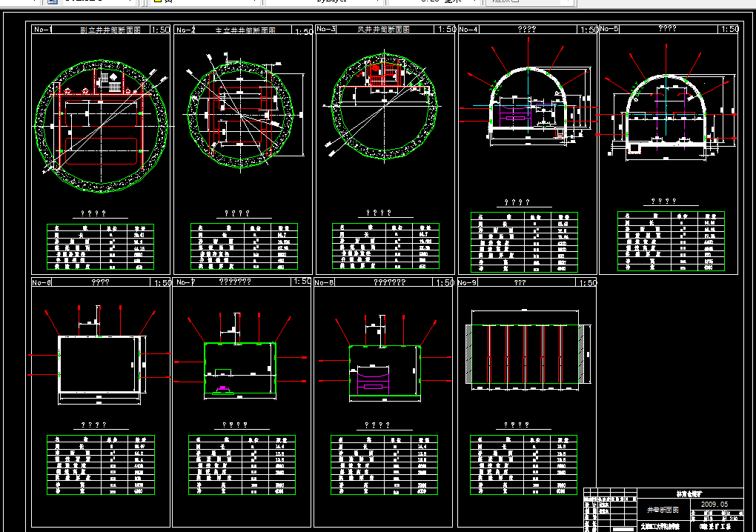This screenshot has width=756, height=532.
Task: Click the No-3 frame label
Action: click(326, 29)
